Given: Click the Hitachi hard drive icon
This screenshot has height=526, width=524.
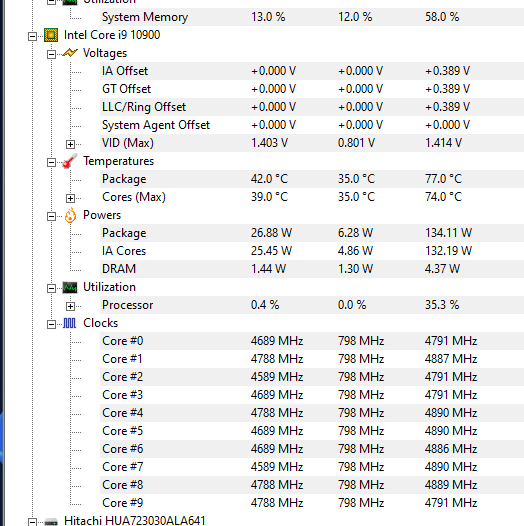Looking at the screenshot, I should click(x=51, y=522).
